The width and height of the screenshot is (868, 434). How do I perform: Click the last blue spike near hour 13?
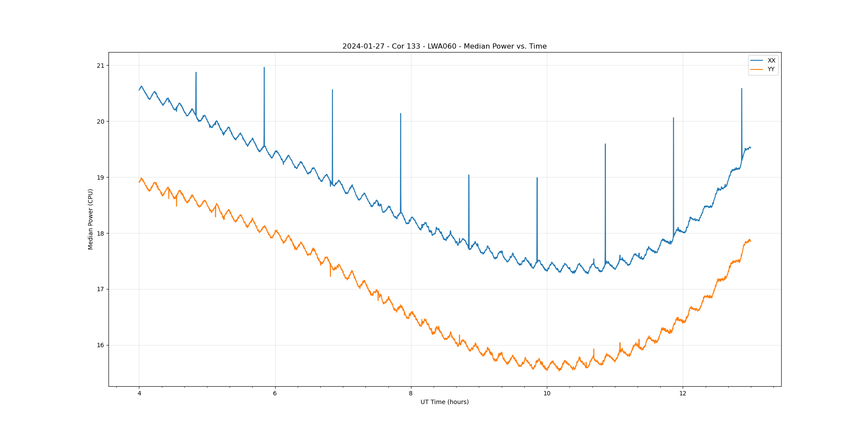point(741,89)
